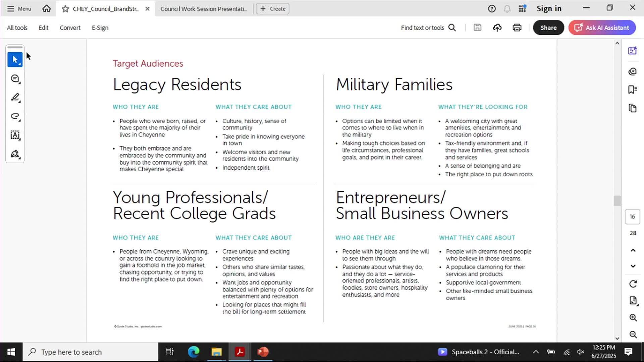Pick the highlight/draw pencil tool
644x362 pixels.
click(15, 97)
